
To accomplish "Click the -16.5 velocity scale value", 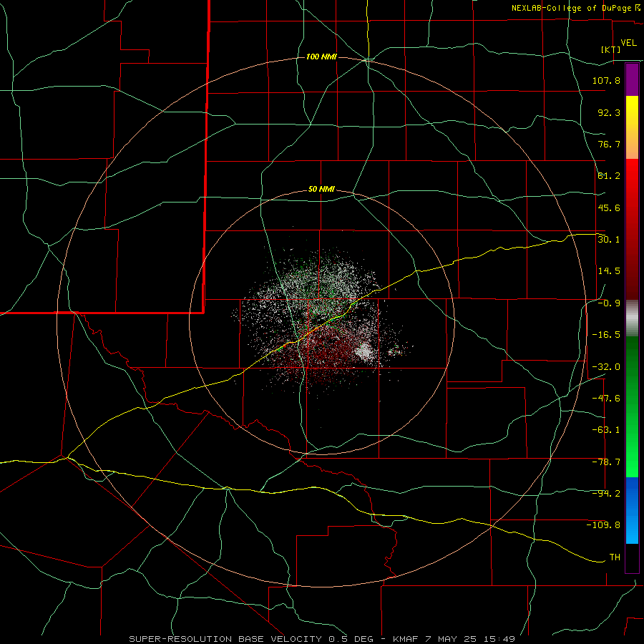I will [x=606, y=335].
